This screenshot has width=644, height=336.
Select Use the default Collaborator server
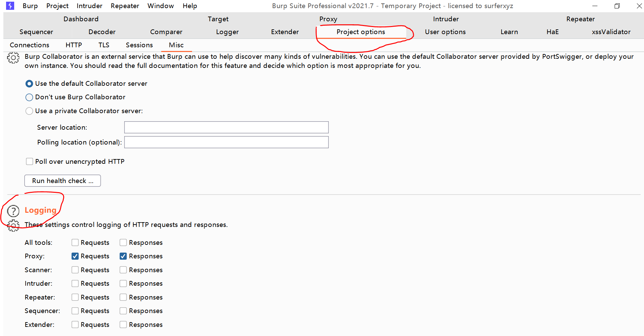[x=29, y=83]
